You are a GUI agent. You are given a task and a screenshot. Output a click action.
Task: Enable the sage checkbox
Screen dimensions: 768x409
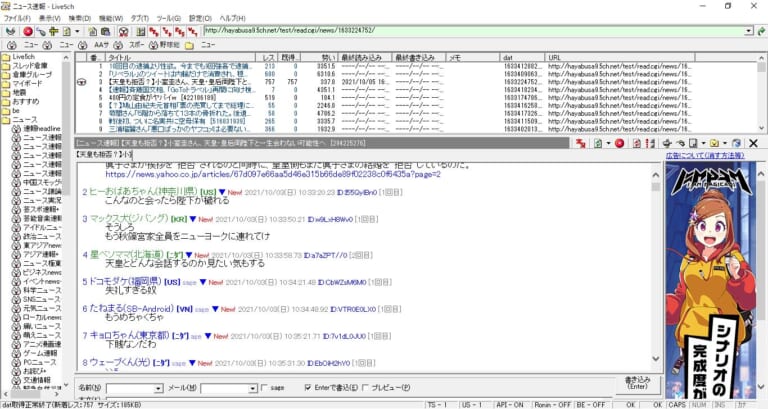265,388
